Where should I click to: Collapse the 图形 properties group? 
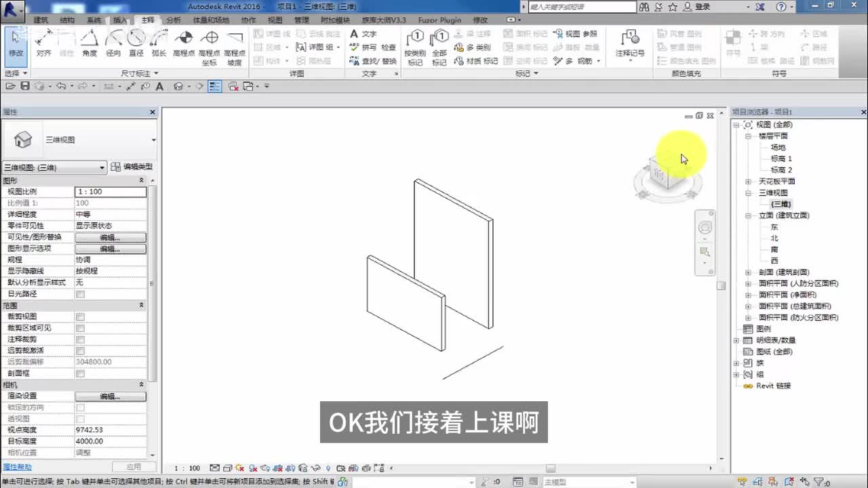coord(142,180)
